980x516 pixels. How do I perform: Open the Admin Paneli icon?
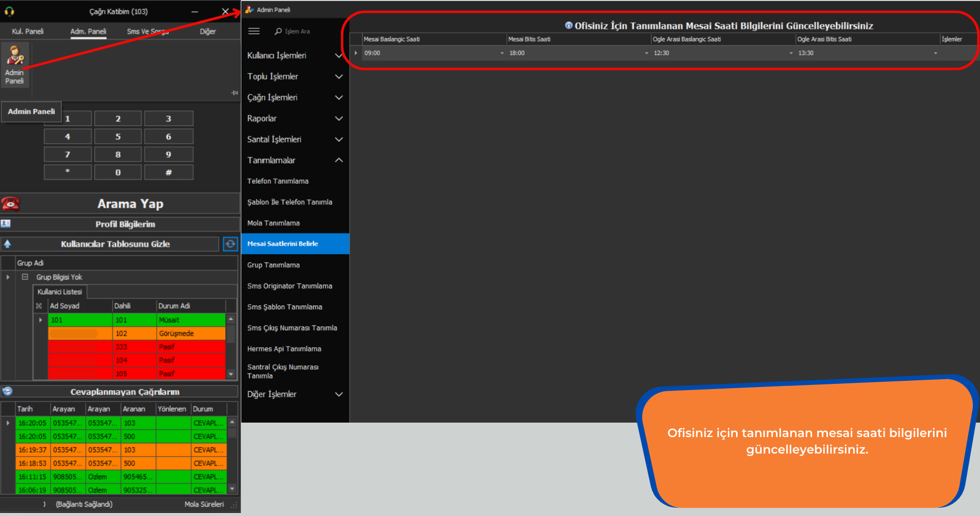pos(14,64)
